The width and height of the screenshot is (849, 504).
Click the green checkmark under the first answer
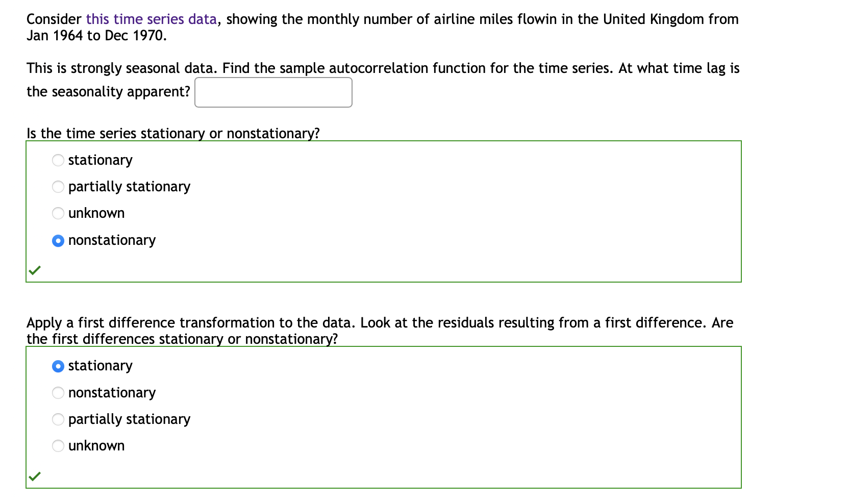tap(35, 270)
